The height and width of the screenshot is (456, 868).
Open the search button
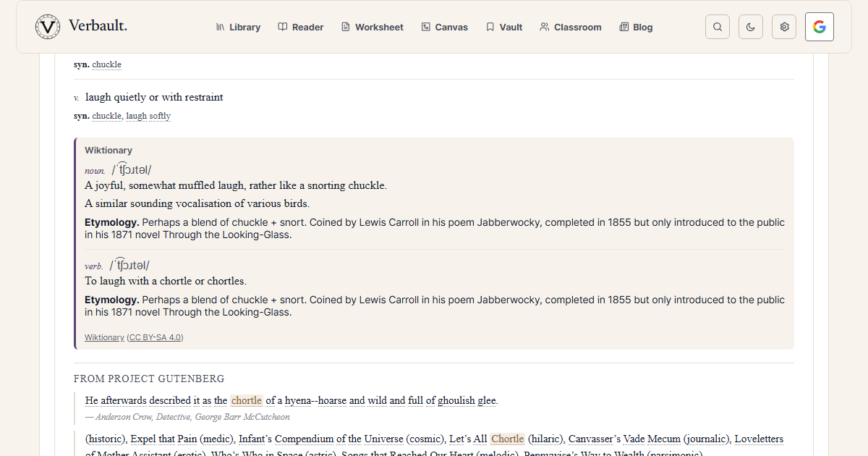718,27
